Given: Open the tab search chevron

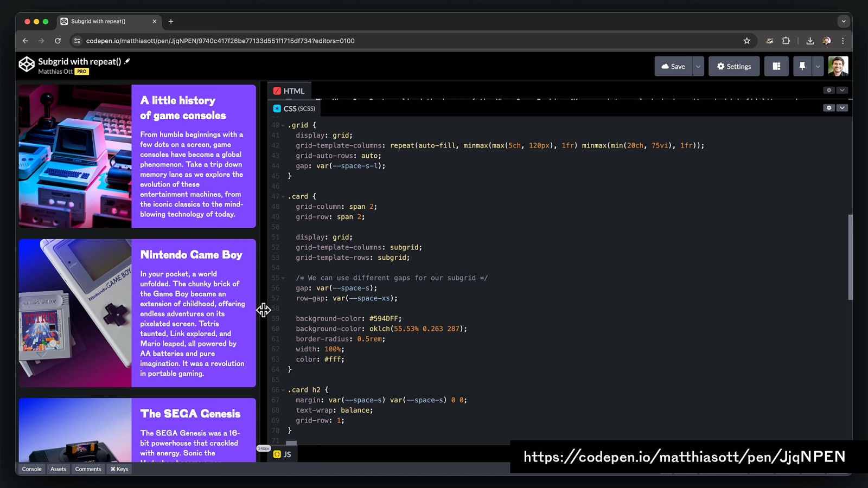Looking at the screenshot, I should 843,22.
